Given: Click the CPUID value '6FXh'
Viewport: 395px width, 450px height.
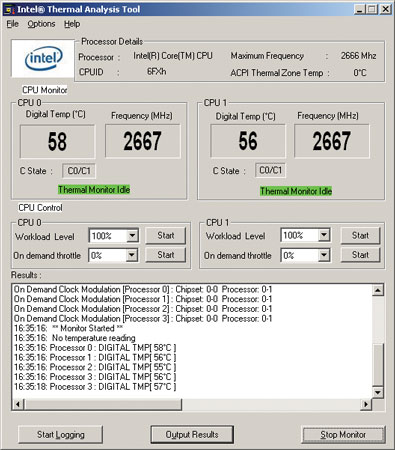Looking at the screenshot, I should tap(156, 72).
